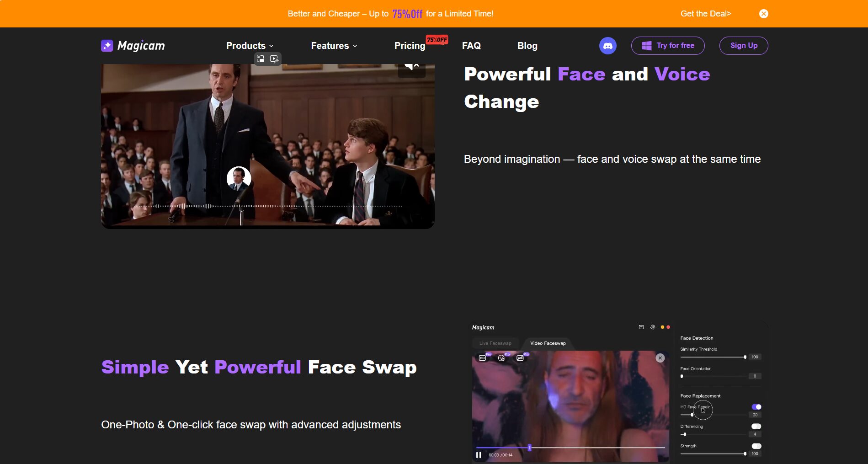This screenshot has height=464, width=868.
Task: Click the '00:03 /00:14' time text
Action: click(501, 455)
